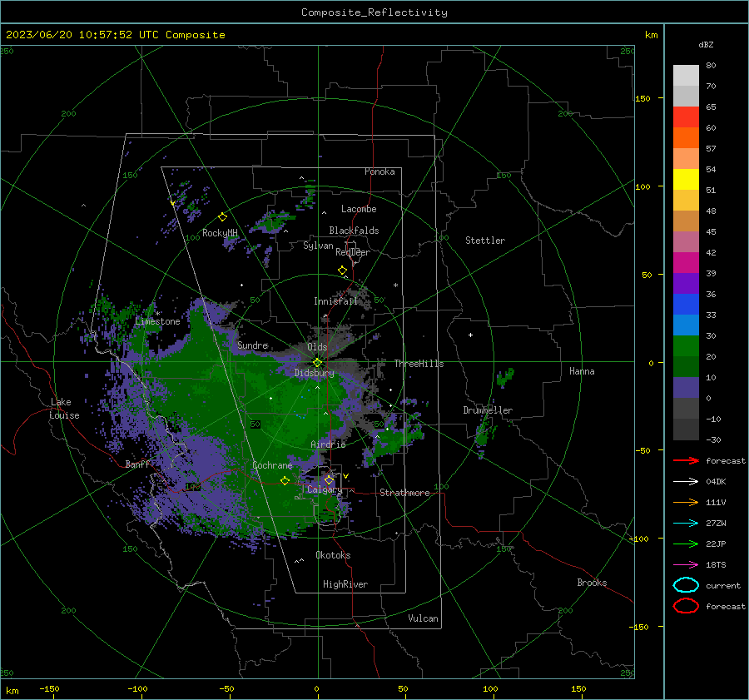This screenshot has height=700, width=749.
Task: Click the Sundre city label
Action: [253, 345]
